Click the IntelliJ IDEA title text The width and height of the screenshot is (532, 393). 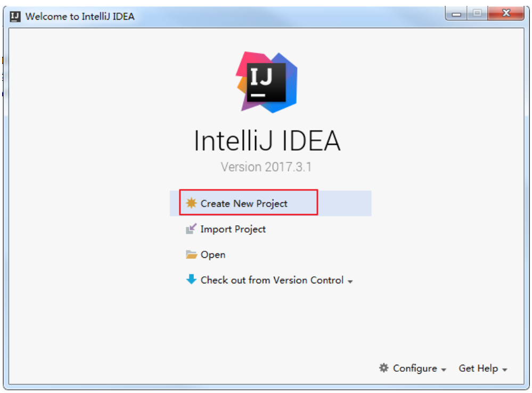267,141
